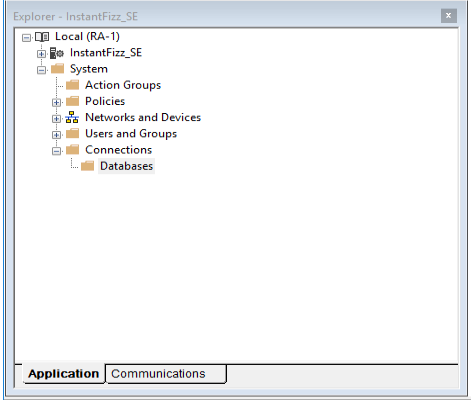
Task: Click the System folder icon
Action: [57, 69]
